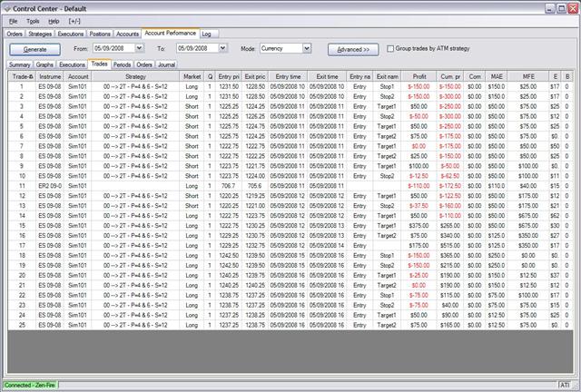Open the Graphs sub-tab
Viewport: 581px width, 392px height.
(x=44, y=64)
